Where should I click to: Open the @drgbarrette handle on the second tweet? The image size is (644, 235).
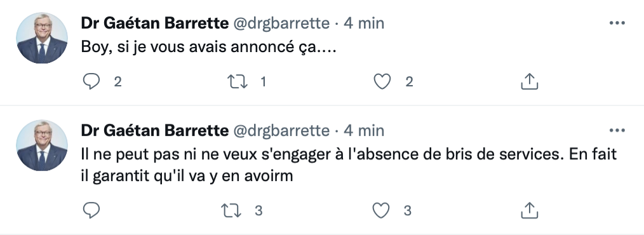281,131
